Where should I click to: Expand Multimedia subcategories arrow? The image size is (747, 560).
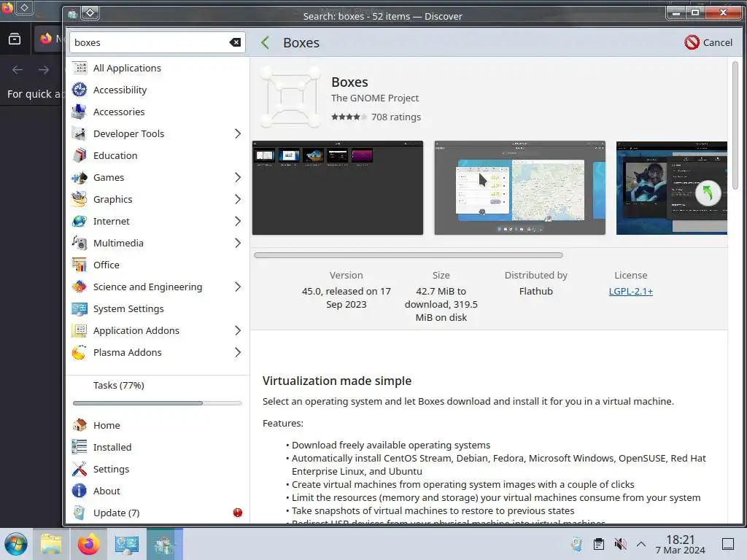237,244
